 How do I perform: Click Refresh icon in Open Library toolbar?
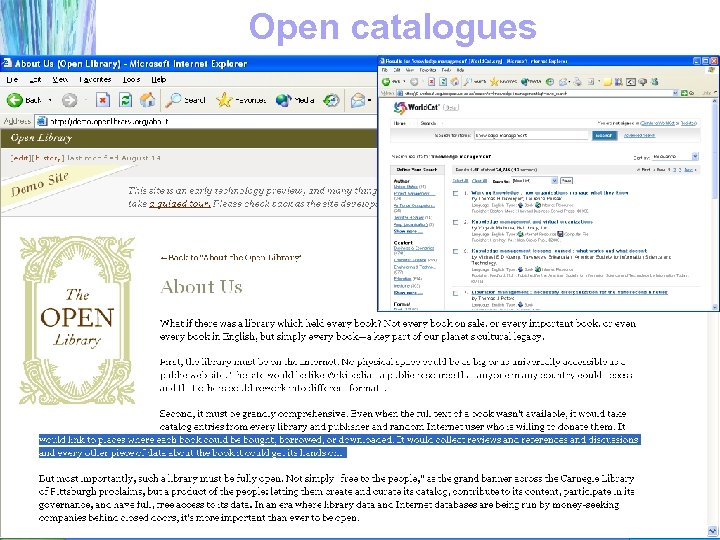coord(125,100)
